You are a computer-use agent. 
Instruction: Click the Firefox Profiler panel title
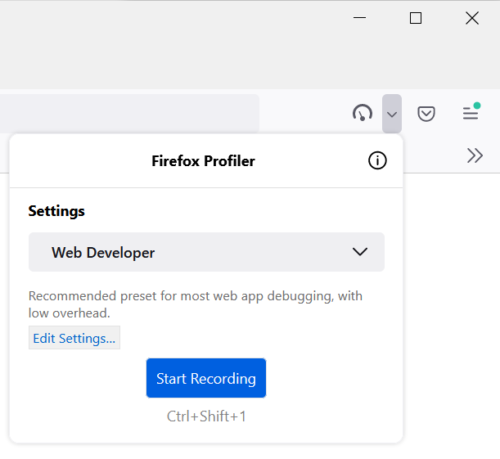203,161
